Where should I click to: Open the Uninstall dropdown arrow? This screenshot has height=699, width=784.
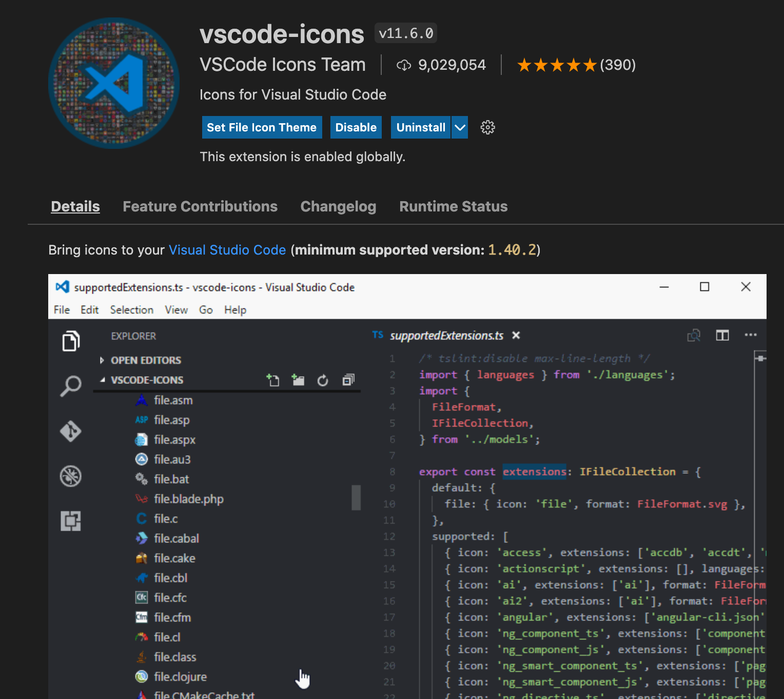[x=460, y=127]
